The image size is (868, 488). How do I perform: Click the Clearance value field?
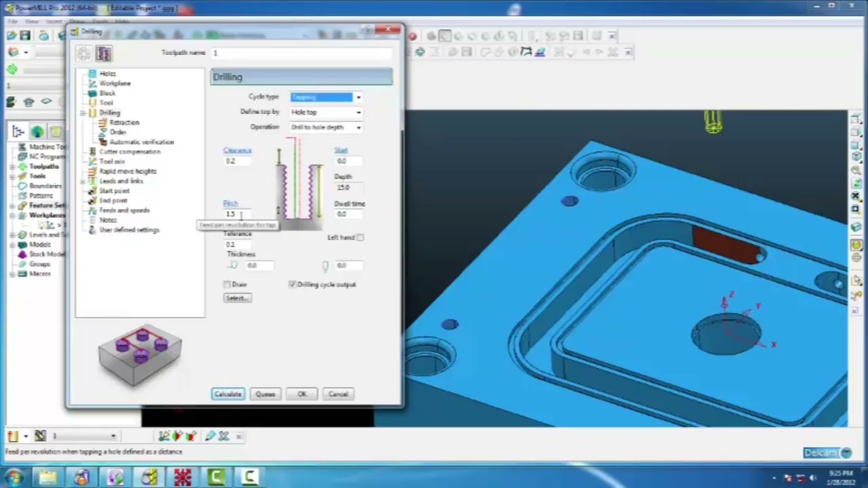pos(238,161)
